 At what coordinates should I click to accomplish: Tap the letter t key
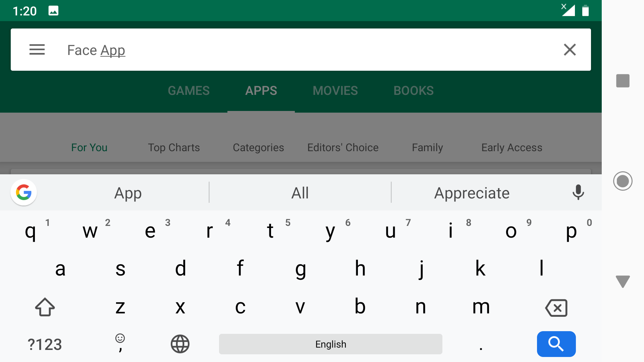click(270, 231)
